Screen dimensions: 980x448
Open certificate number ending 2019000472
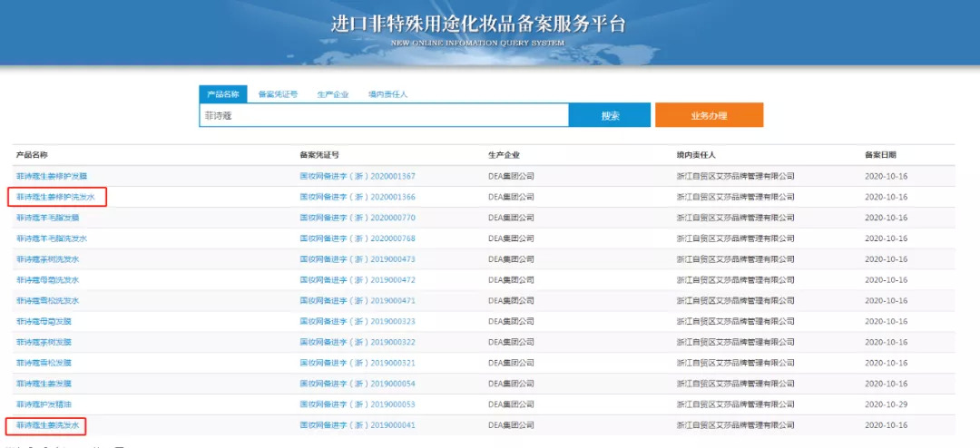(x=358, y=280)
